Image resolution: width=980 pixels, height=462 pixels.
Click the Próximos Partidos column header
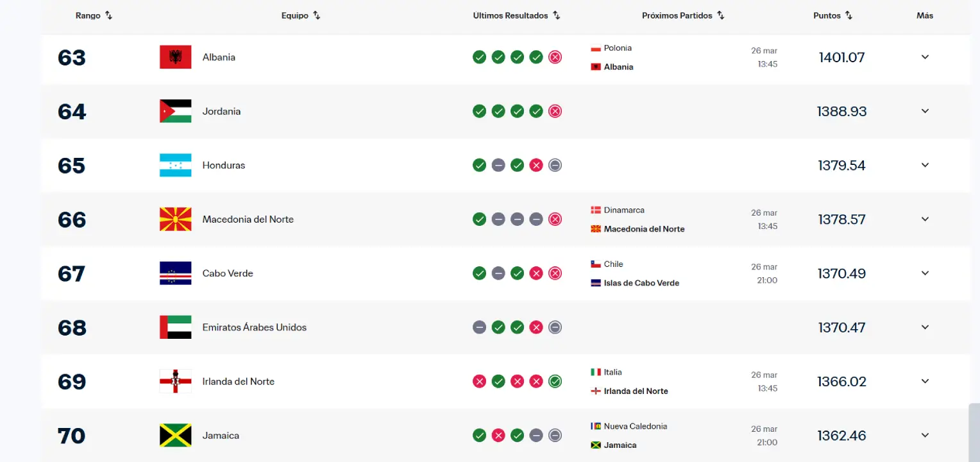(x=677, y=15)
